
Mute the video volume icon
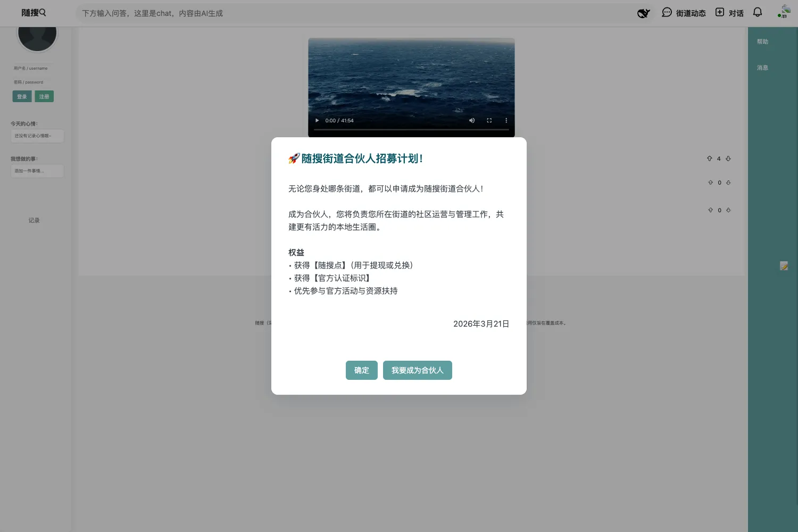pyautogui.click(x=472, y=120)
